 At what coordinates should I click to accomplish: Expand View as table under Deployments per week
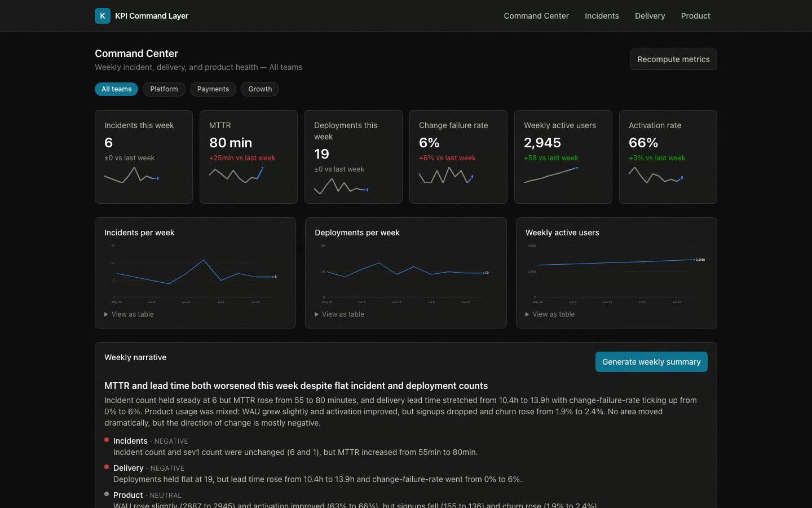point(339,314)
